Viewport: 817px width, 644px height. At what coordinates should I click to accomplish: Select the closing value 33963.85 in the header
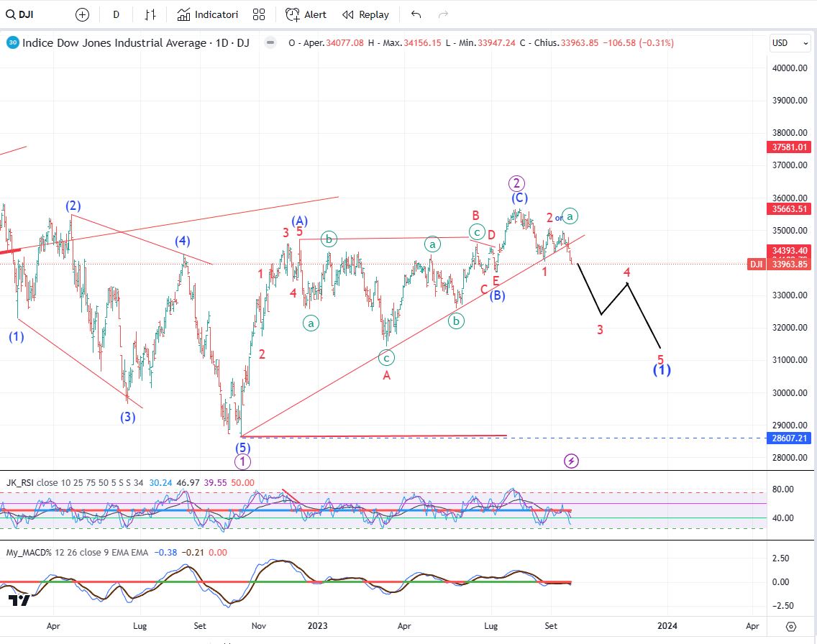pyautogui.click(x=580, y=42)
